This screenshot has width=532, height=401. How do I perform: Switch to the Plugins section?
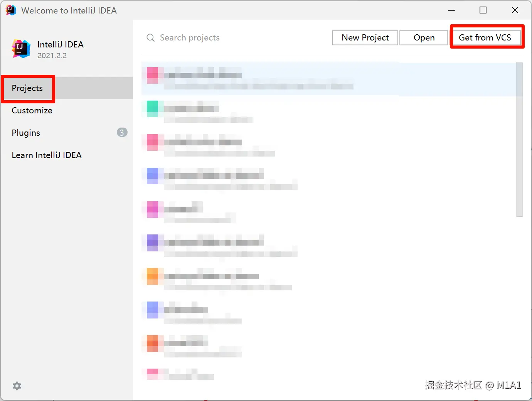point(67,133)
